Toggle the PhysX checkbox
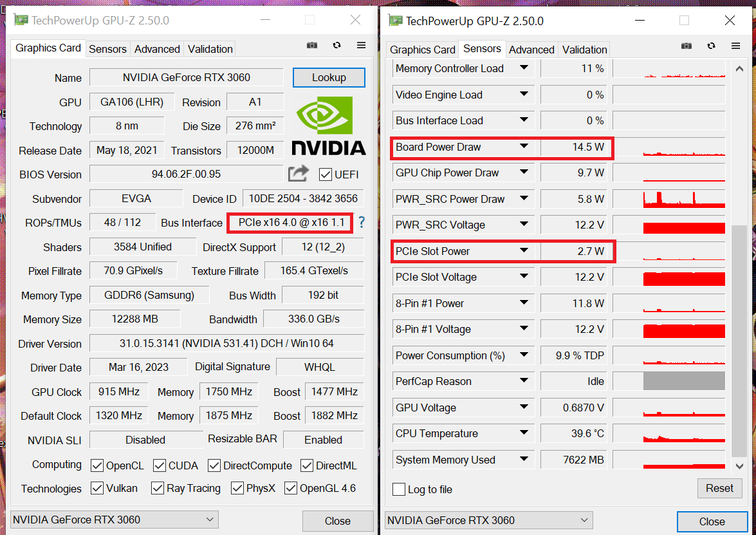 237,488
